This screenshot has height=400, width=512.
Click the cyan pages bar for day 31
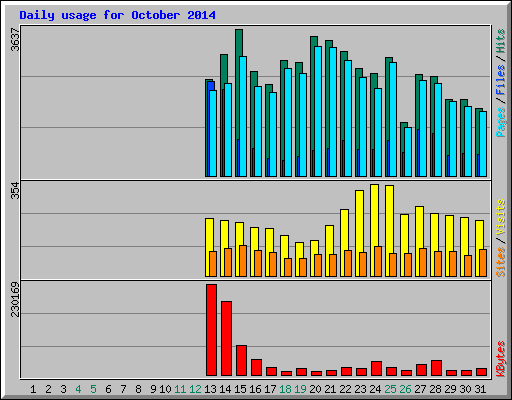(x=483, y=144)
